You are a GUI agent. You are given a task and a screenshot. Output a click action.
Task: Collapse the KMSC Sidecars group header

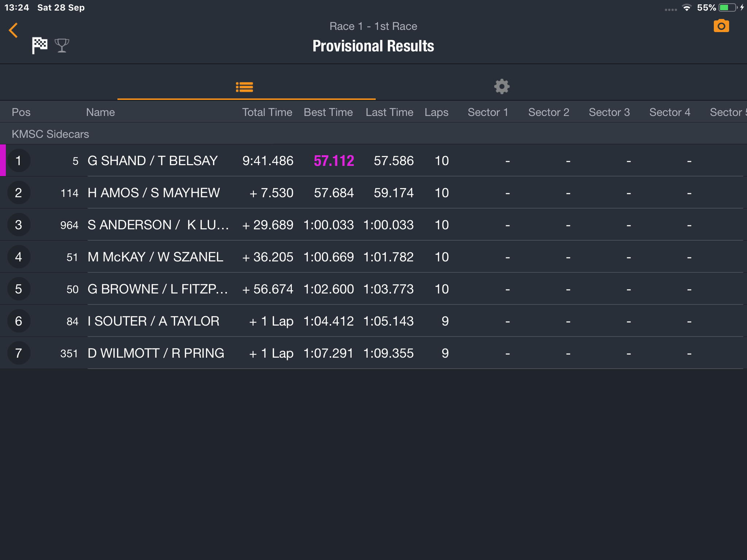click(x=373, y=134)
